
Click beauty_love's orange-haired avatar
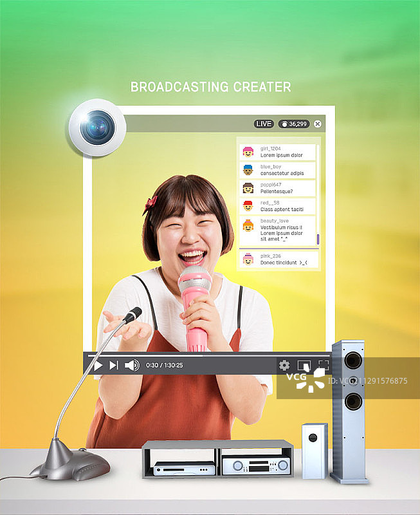click(x=248, y=226)
